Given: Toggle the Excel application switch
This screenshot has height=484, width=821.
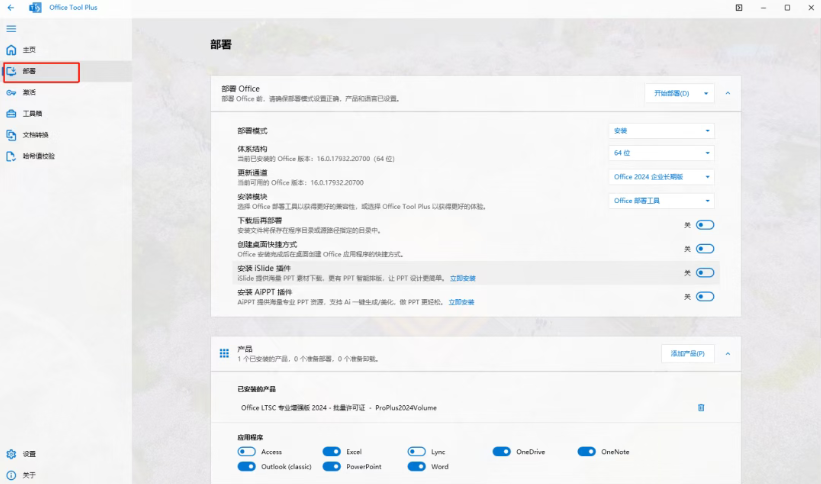Looking at the screenshot, I should point(331,452).
